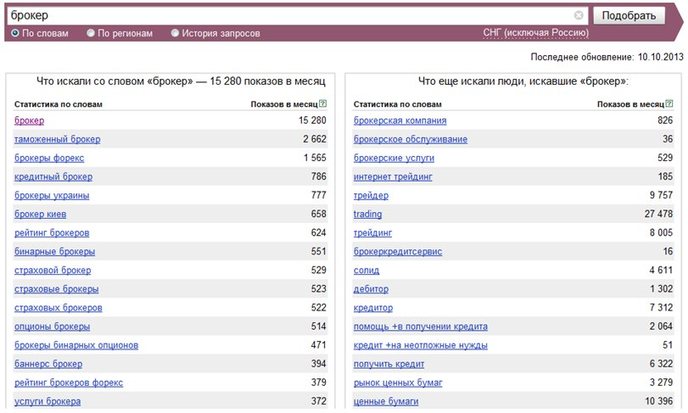Open the брокеры форекс link
Viewport: 688px width, 413px height.
click(x=49, y=158)
